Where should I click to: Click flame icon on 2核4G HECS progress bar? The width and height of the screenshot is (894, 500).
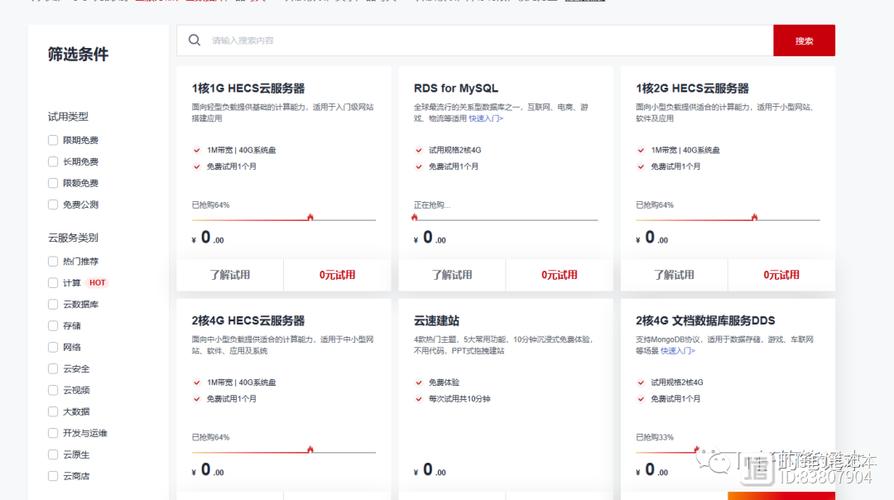[x=310, y=449]
